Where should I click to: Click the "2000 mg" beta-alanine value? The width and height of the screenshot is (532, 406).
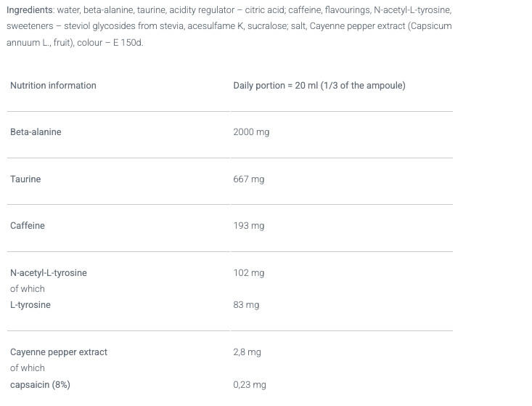[251, 132]
